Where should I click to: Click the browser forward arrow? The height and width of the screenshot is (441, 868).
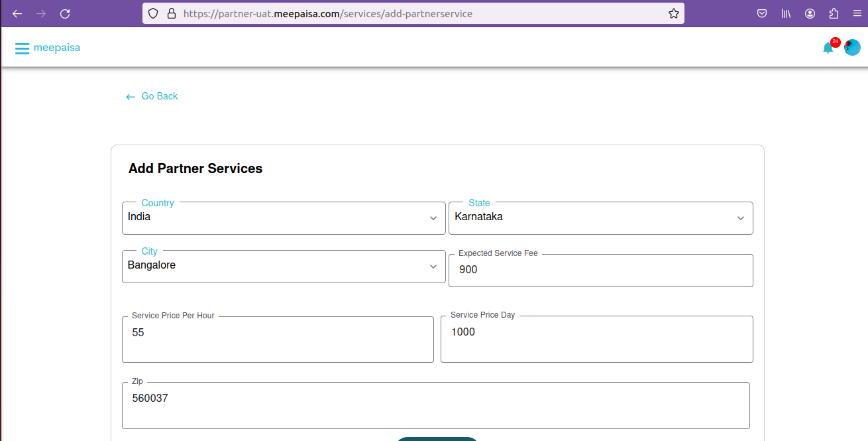(x=41, y=13)
